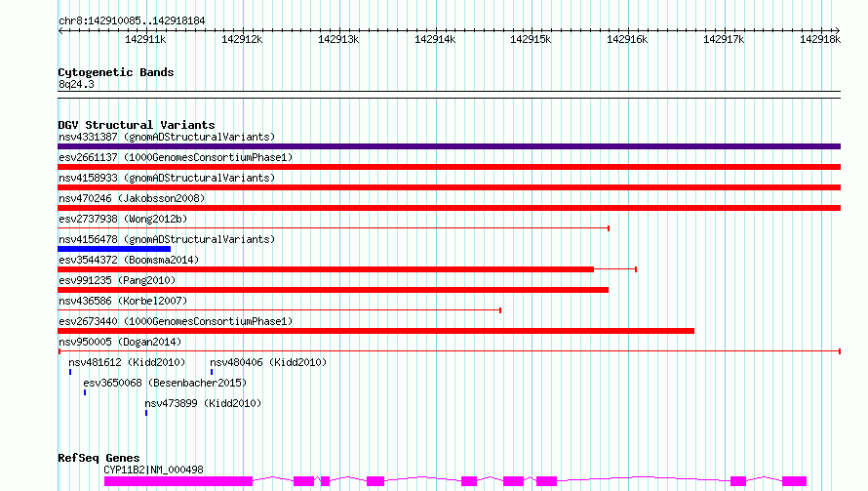Open the esv2661137 1000GenomesConsortiumPhase1 label
The width and height of the screenshot is (868, 491).
point(176,157)
